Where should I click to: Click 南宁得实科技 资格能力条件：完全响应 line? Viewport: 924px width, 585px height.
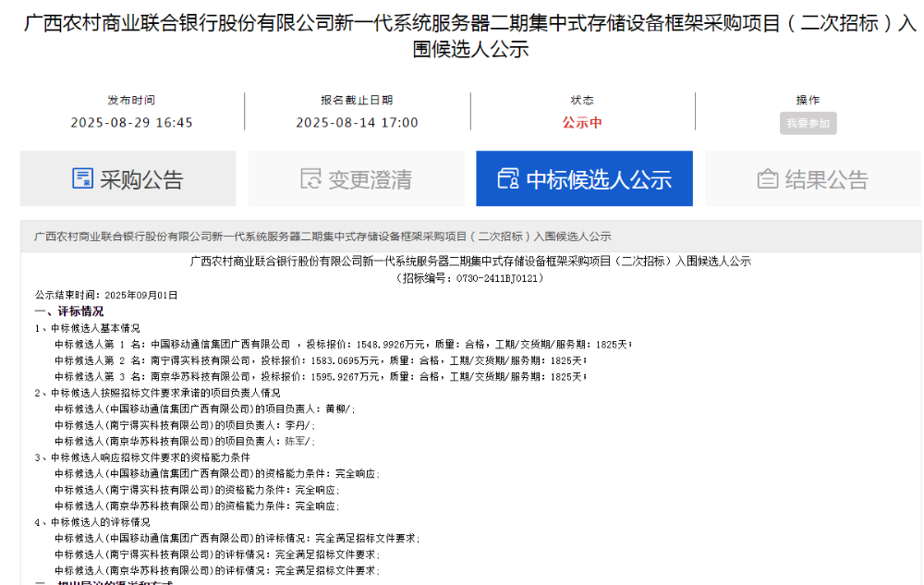[x=198, y=490]
